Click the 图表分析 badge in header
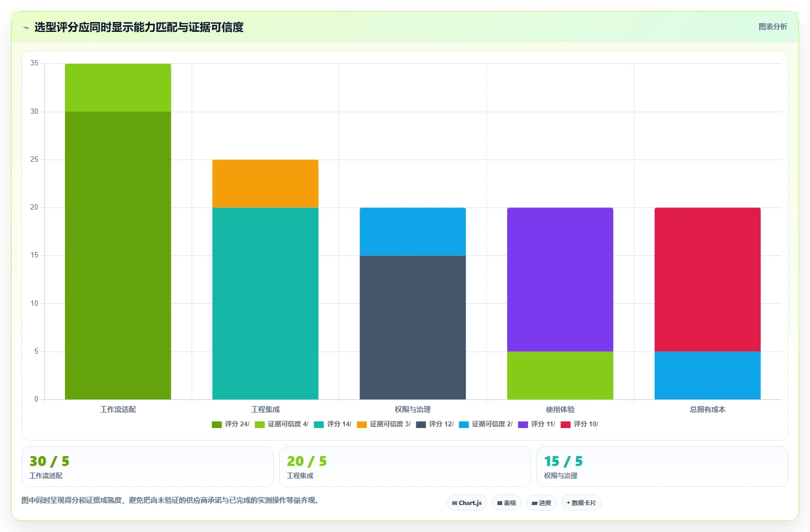Image resolution: width=810 pixels, height=532 pixels. [x=773, y=26]
